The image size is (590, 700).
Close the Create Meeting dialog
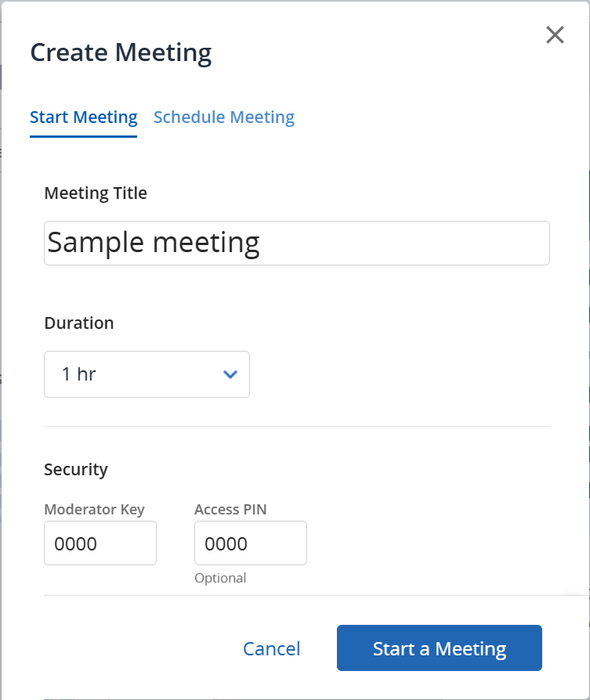(555, 34)
